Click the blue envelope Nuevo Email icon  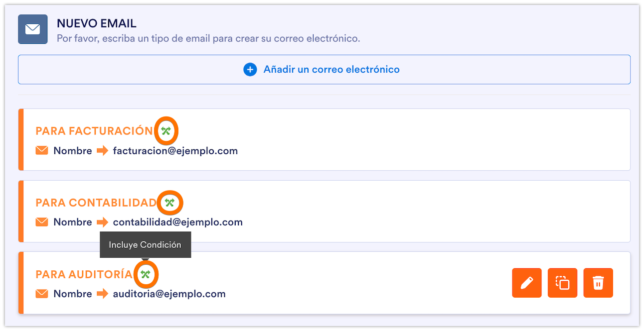[x=33, y=29]
